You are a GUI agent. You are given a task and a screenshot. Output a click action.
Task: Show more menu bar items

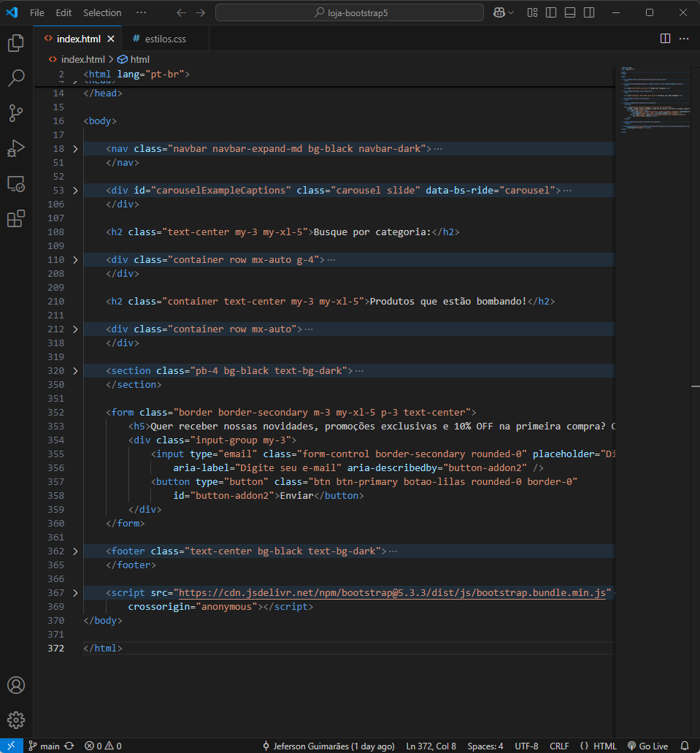141,13
